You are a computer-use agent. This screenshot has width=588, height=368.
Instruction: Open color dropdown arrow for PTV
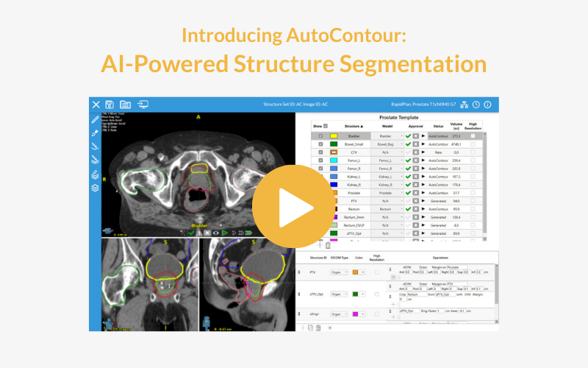(362, 272)
